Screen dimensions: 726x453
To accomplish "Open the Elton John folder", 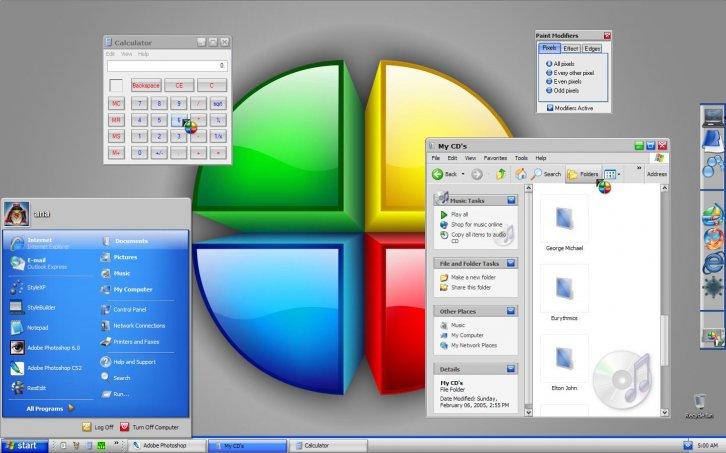I will [x=564, y=363].
